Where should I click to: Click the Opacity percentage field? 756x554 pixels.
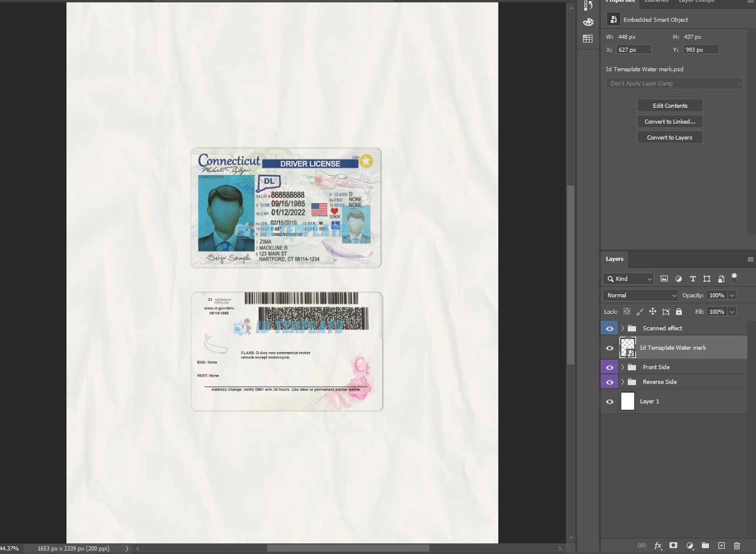pos(717,295)
